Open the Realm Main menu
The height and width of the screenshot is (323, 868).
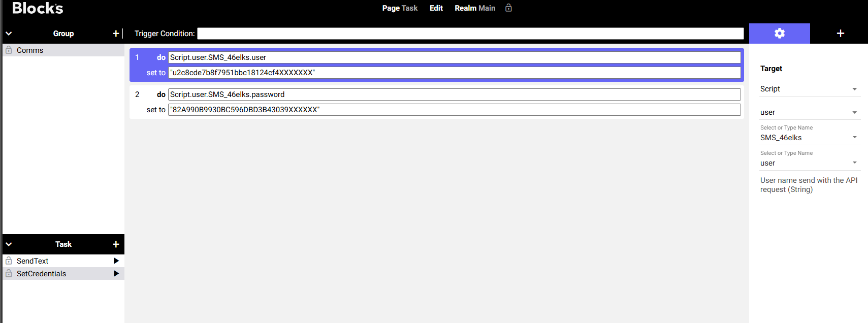click(x=474, y=8)
